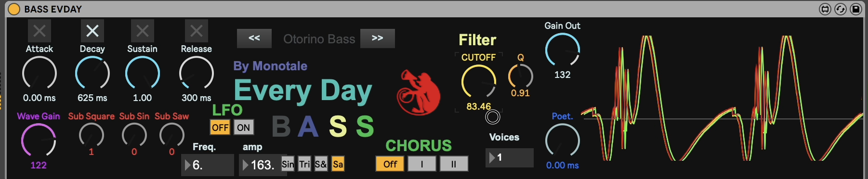The image size is (868, 179).
Task: Click the device save preset icon
Action: click(856, 9)
